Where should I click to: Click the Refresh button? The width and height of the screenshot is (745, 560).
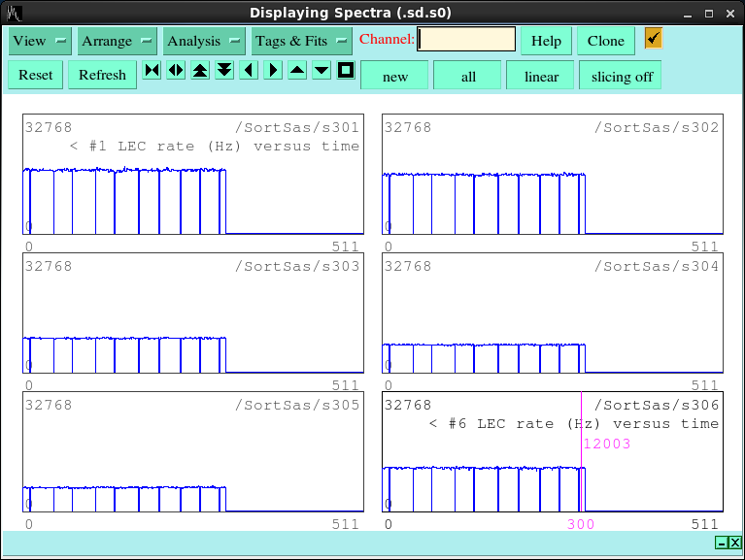click(102, 75)
